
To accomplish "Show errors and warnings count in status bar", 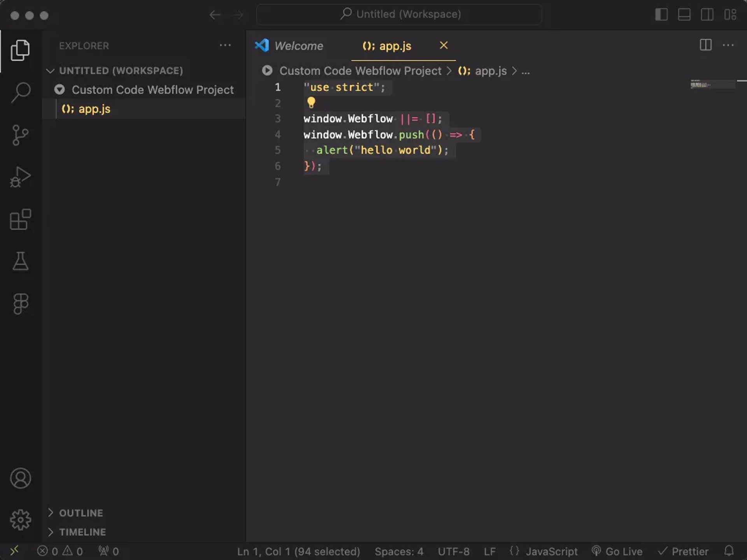I will [x=60, y=551].
